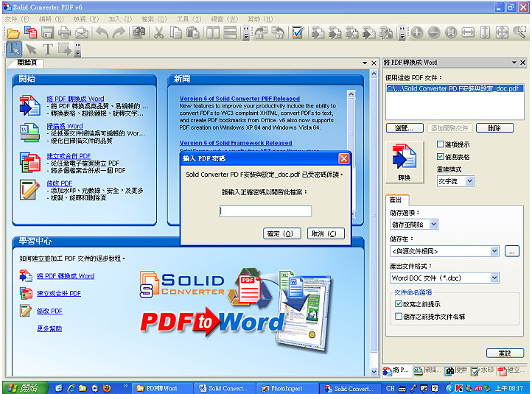Click the two-page layout icon
Viewport: 532px width, 394px height.
pos(213,33)
